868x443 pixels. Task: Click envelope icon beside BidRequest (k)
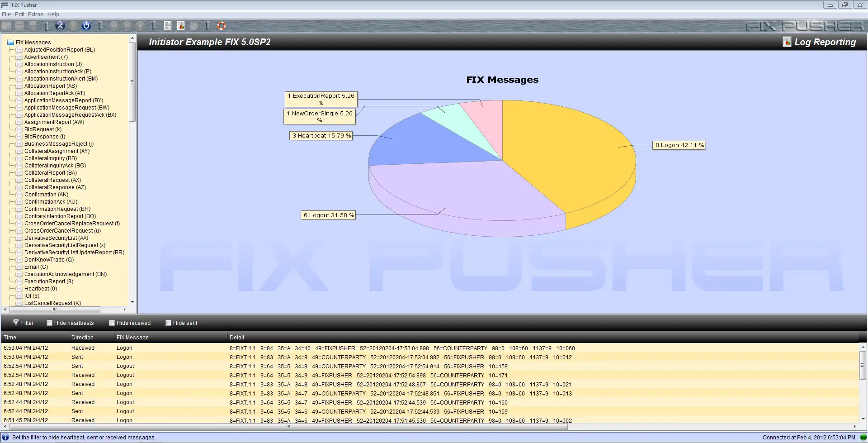click(19, 129)
